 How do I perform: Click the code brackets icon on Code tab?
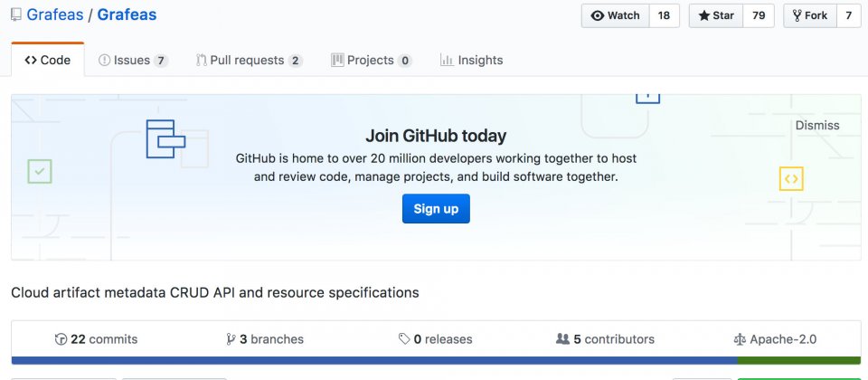pyautogui.click(x=31, y=60)
